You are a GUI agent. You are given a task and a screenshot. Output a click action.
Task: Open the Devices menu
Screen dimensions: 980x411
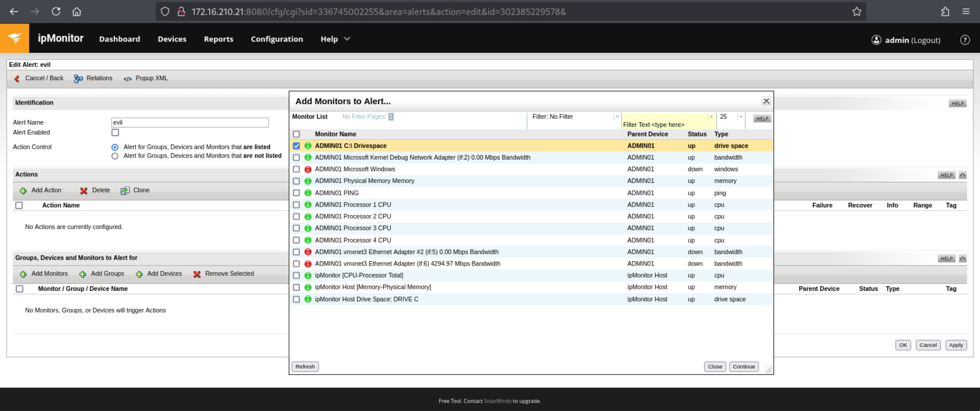pos(172,39)
